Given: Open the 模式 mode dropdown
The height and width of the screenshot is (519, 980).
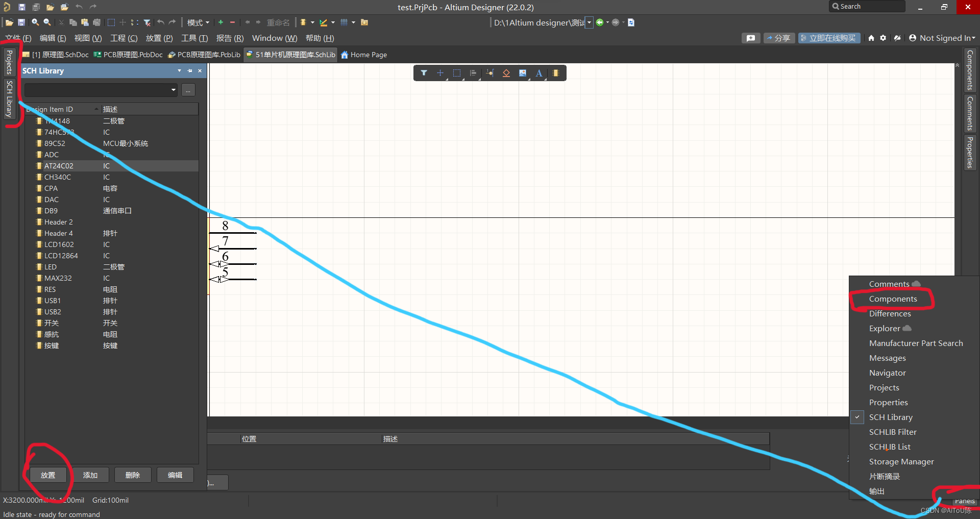Looking at the screenshot, I should 198,22.
